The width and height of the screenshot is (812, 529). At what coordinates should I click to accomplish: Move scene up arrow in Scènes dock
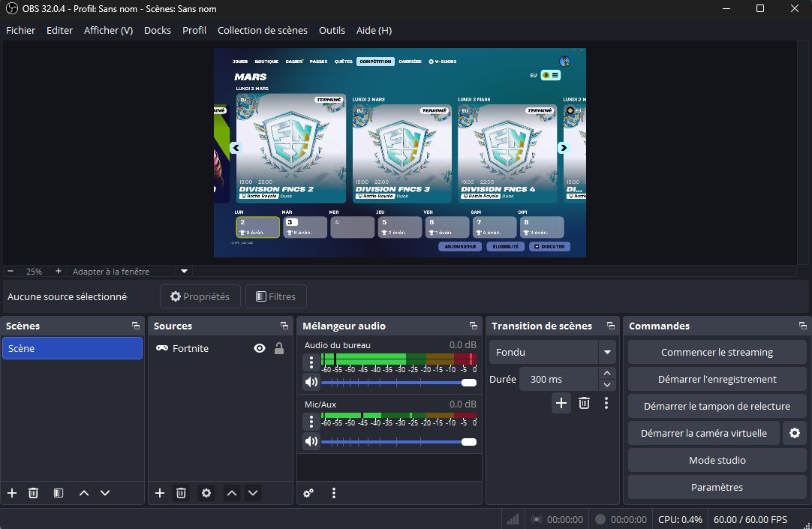pos(84,493)
